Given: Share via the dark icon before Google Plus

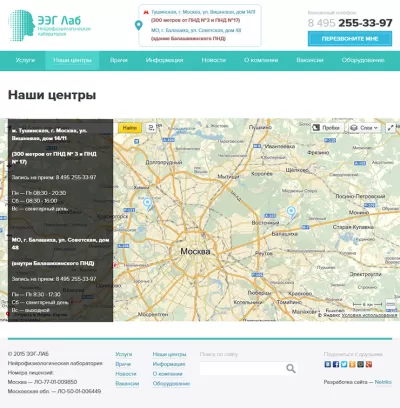Looking at the screenshot, I should [x=360, y=364].
